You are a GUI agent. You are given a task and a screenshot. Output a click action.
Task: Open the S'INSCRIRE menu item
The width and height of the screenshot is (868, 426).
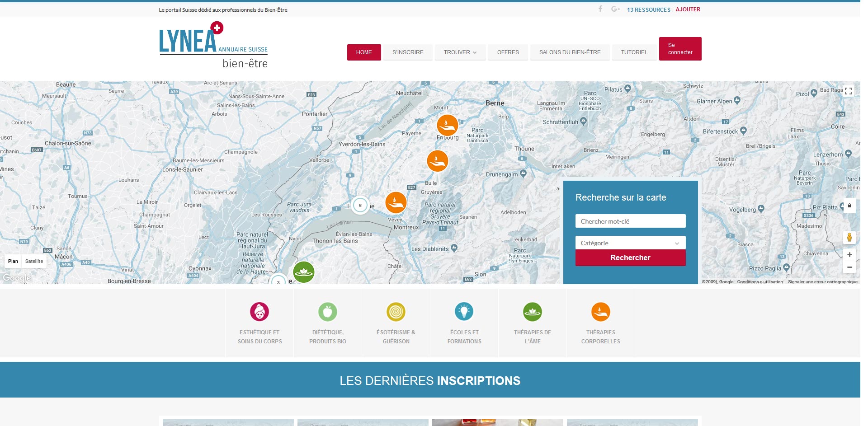(x=408, y=52)
